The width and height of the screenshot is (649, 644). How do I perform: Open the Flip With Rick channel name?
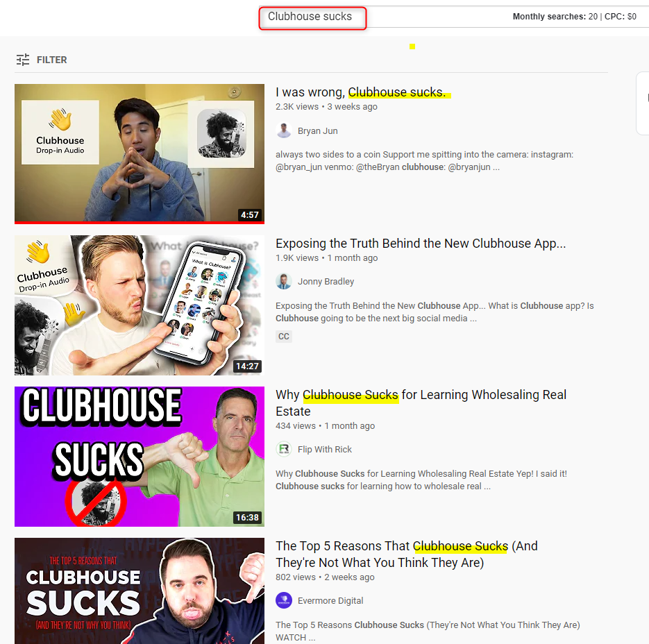(325, 450)
